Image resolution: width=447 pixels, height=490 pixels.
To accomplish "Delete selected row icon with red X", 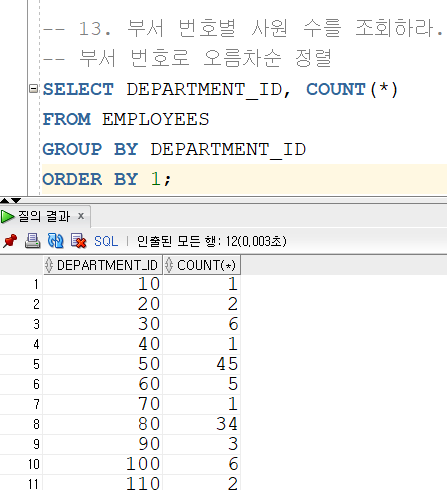I will coord(78,241).
